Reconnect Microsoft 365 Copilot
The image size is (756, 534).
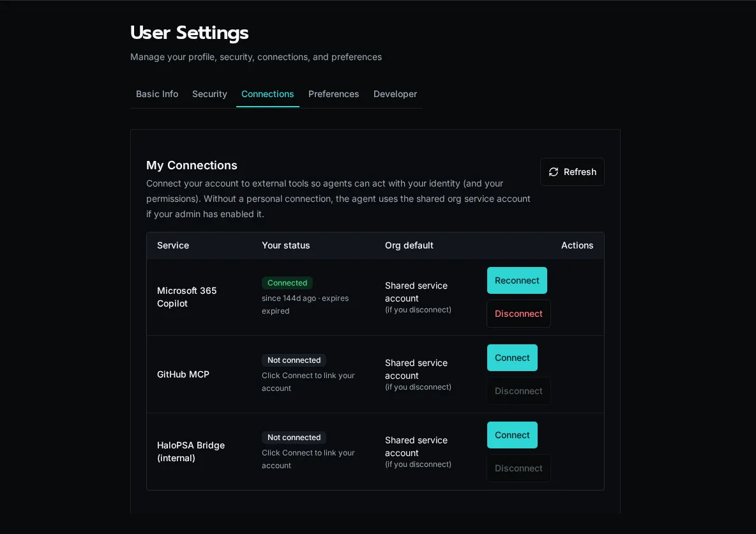click(x=517, y=280)
